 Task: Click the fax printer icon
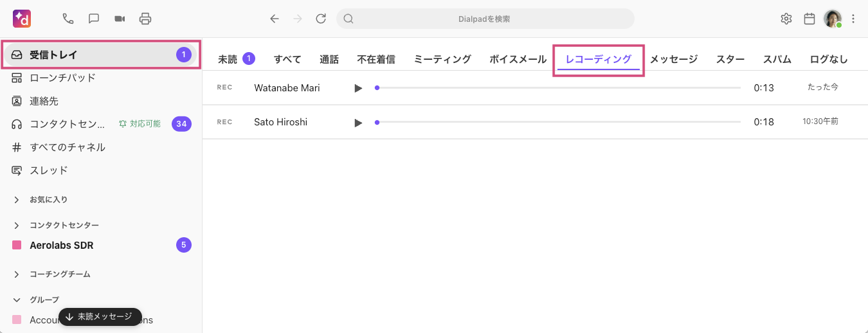coord(145,19)
